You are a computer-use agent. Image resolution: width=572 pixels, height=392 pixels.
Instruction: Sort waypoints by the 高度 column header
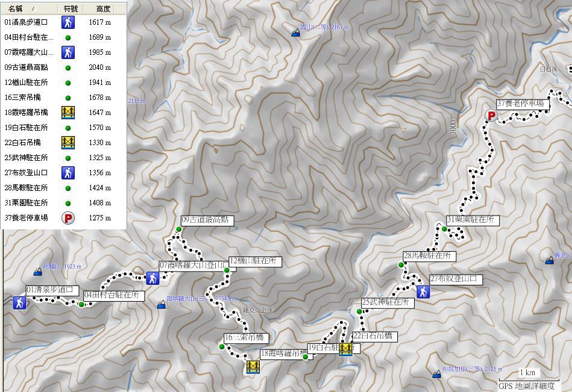click(x=103, y=9)
